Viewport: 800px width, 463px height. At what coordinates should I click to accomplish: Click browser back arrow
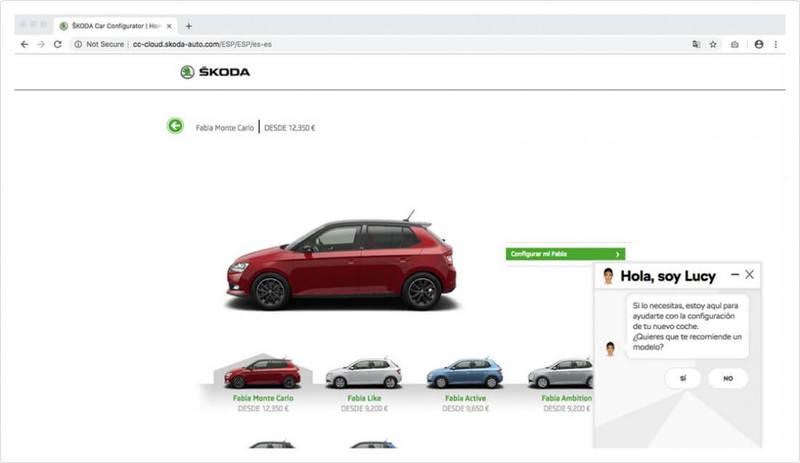pyautogui.click(x=24, y=44)
